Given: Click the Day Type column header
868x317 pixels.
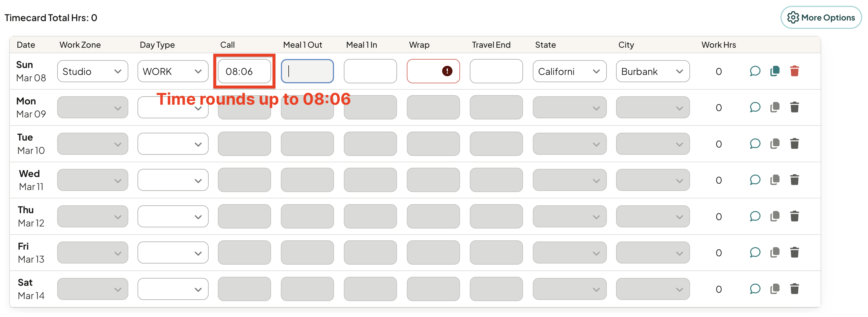Looking at the screenshot, I should [157, 45].
